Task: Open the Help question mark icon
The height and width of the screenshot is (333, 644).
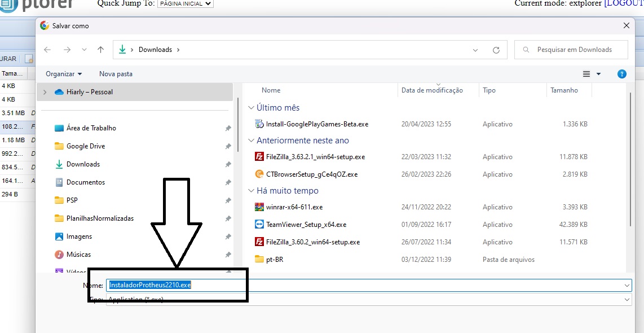Action: [622, 74]
